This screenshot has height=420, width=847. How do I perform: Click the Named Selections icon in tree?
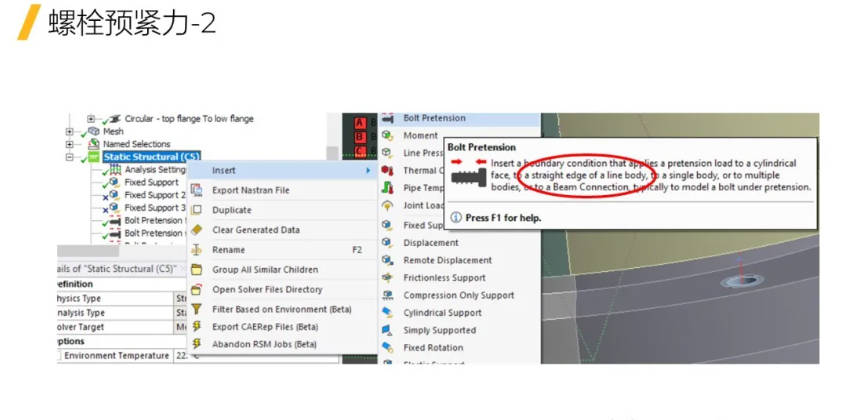pyautogui.click(x=94, y=144)
